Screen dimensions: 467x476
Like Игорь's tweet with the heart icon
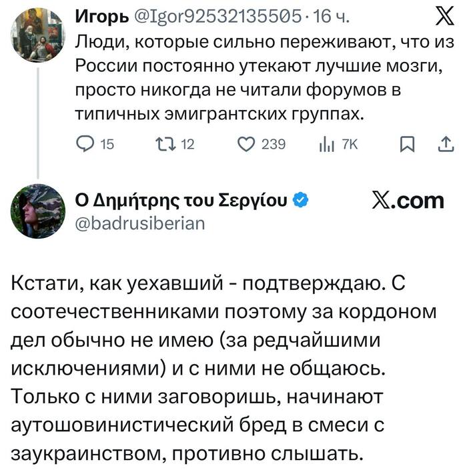247,144
